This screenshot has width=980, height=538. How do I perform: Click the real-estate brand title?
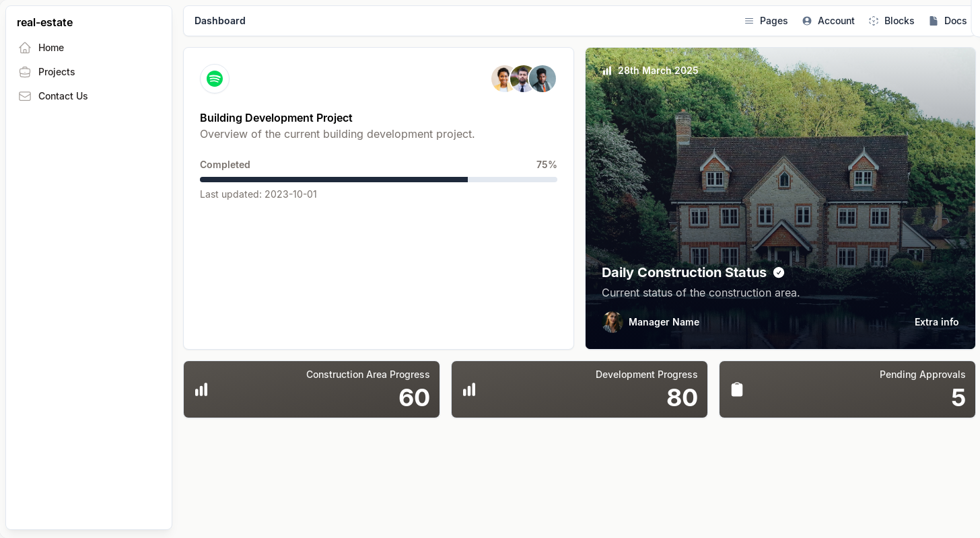[x=44, y=22]
